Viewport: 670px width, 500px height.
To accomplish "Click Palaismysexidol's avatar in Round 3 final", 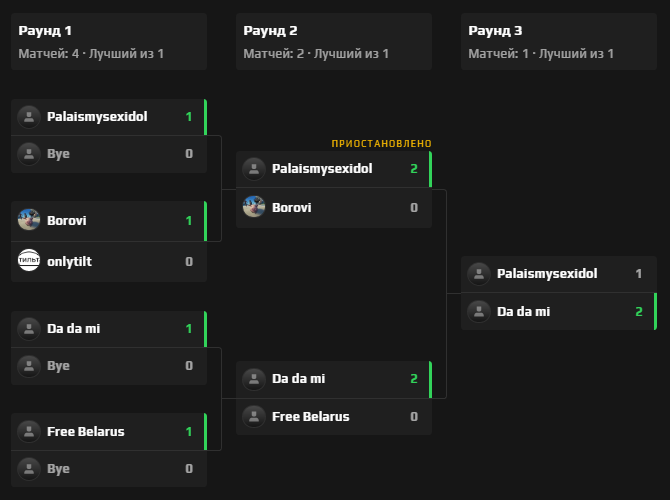I will (x=479, y=274).
